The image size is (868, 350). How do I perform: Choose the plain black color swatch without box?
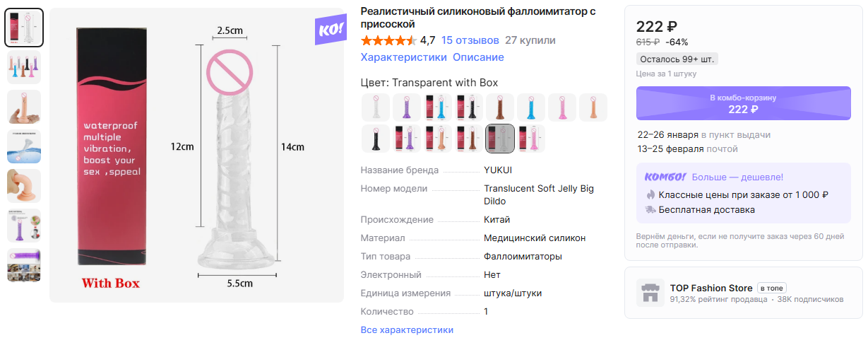click(376, 139)
